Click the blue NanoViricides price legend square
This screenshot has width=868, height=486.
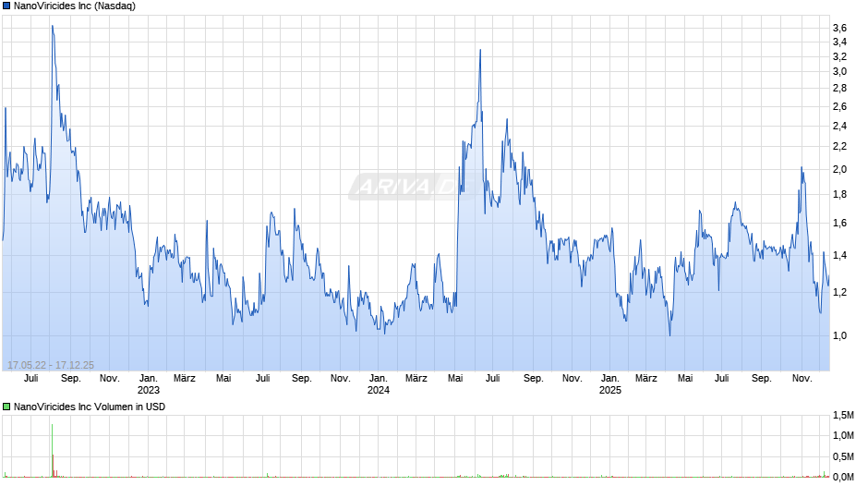(6, 6)
